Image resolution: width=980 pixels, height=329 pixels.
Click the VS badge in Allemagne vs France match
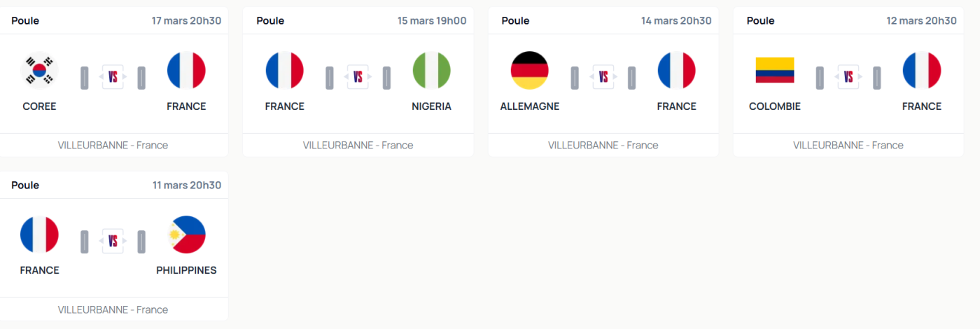[x=603, y=77]
